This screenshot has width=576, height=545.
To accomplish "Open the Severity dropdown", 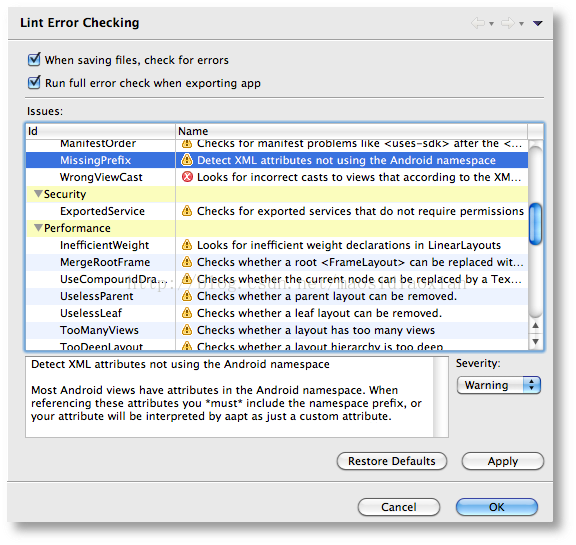I will [x=498, y=385].
